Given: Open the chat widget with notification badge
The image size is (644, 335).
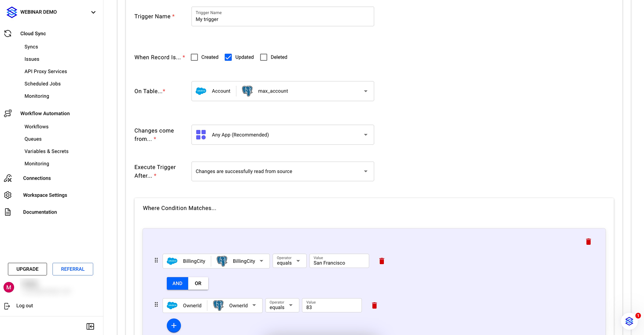Looking at the screenshot, I should [629, 321].
